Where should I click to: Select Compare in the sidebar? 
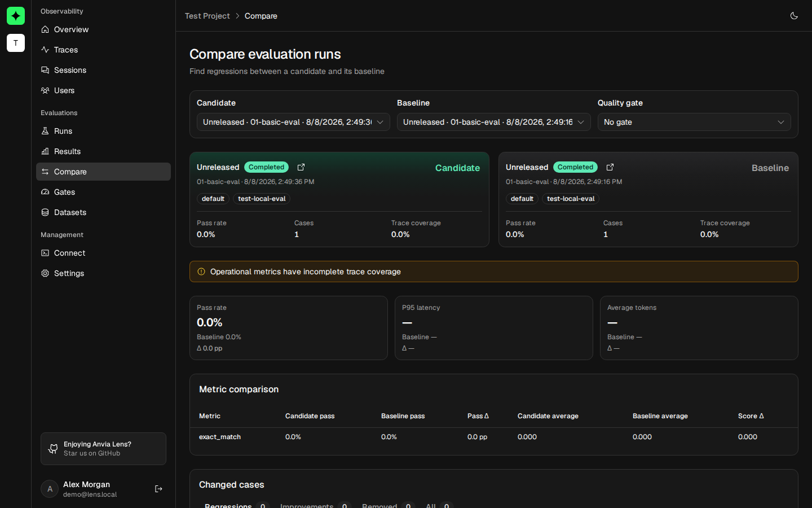[103, 172]
